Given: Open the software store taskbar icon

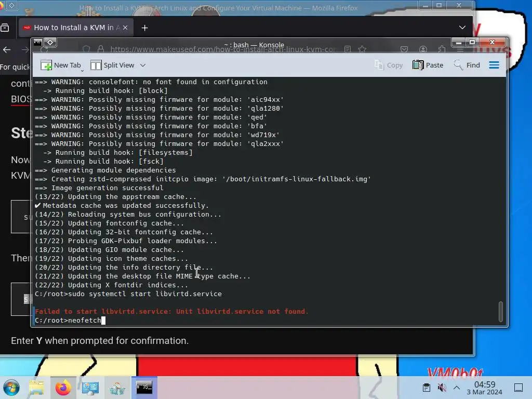Looking at the screenshot, I should 117,388.
